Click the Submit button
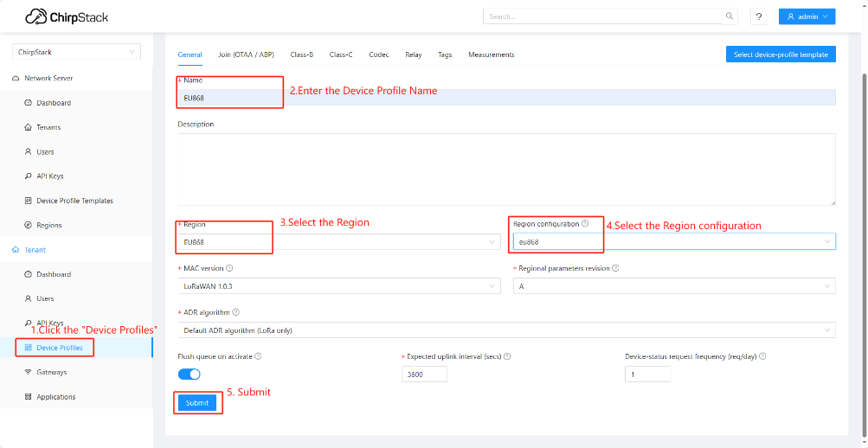This screenshot has width=868, height=448. (197, 403)
